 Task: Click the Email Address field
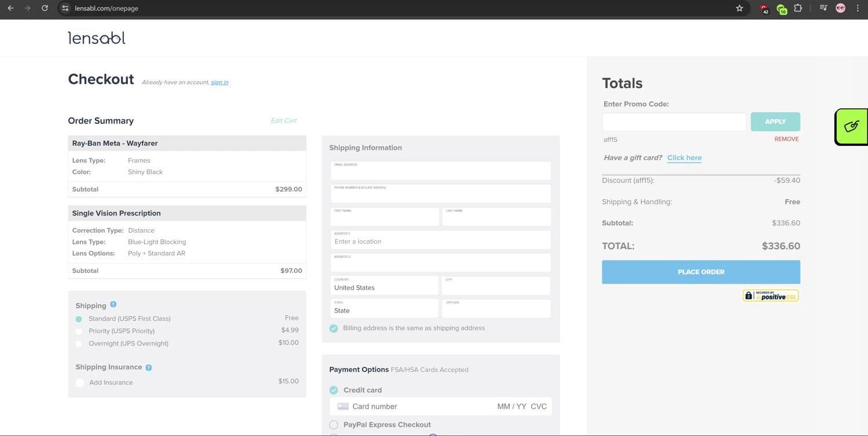coord(441,171)
